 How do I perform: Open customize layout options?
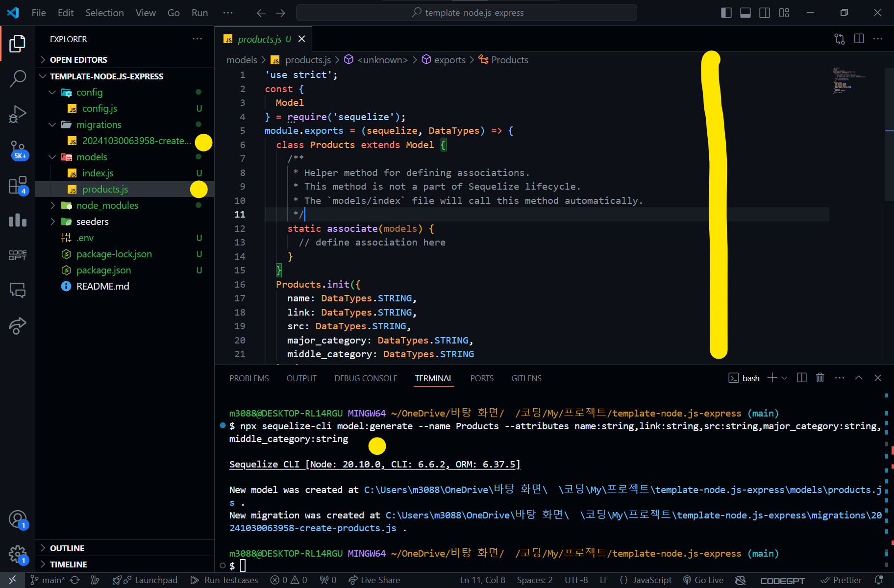[x=784, y=13]
